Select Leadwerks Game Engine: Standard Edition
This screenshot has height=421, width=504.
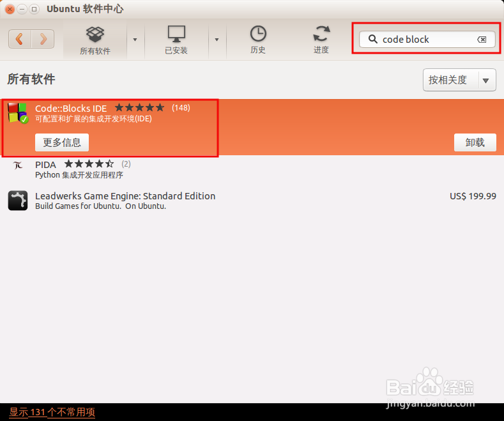coord(252,201)
